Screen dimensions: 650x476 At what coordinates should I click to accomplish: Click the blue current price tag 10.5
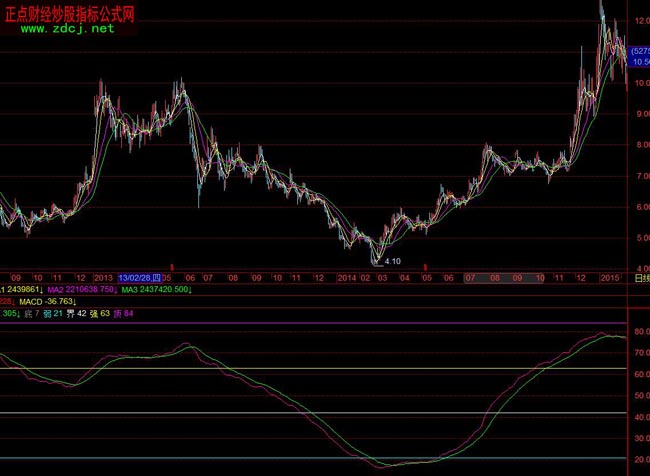[x=640, y=62]
